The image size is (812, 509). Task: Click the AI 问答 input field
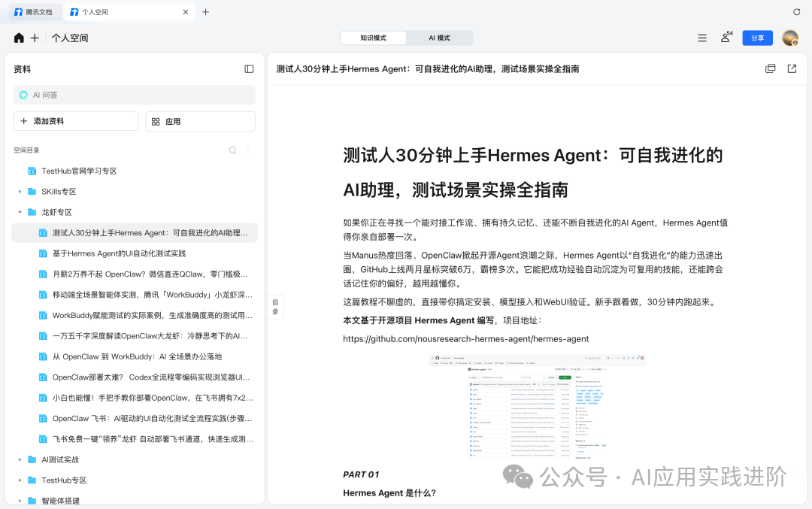click(135, 95)
